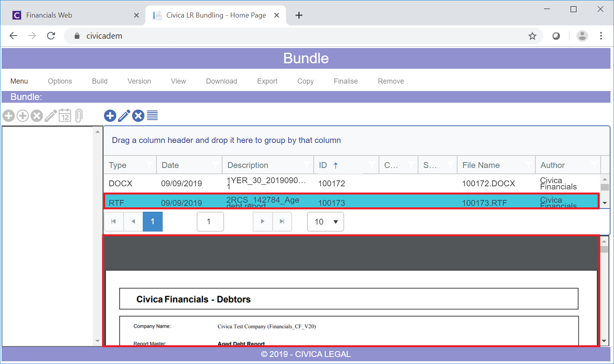Open the Download menu
This screenshot has height=364, width=614.
coord(222,81)
